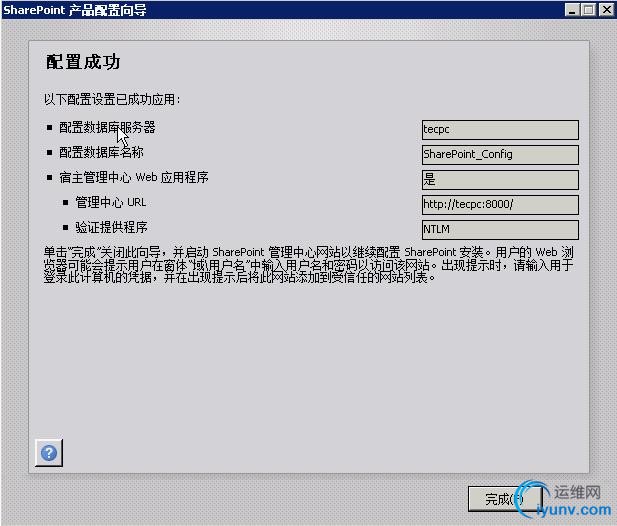Click the http://tecpc:8000/ URL field
Screen dimensions: 617x526
click(500, 205)
